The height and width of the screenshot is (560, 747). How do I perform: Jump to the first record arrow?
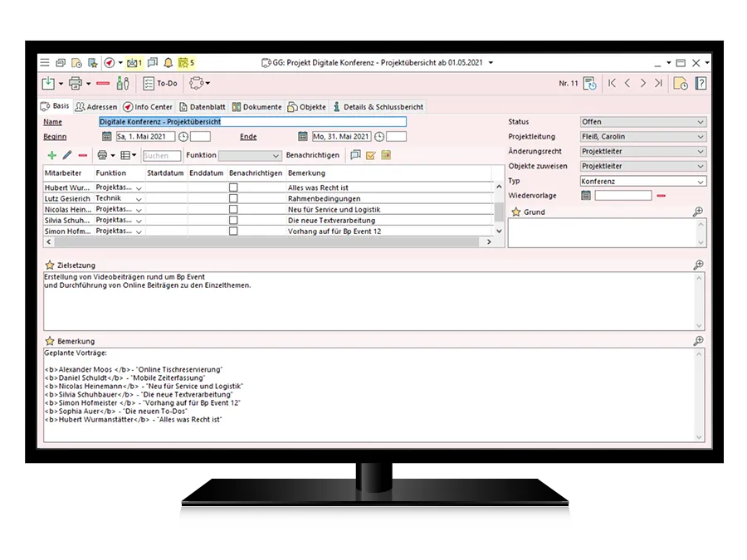tap(612, 83)
